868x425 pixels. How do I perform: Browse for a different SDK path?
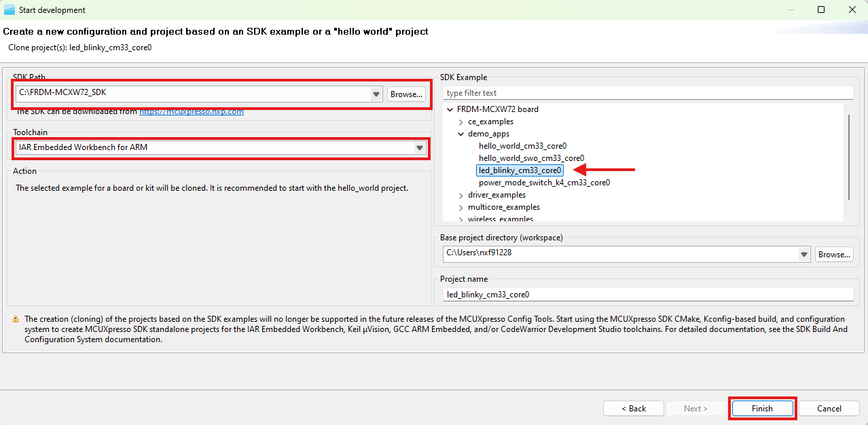tap(406, 94)
